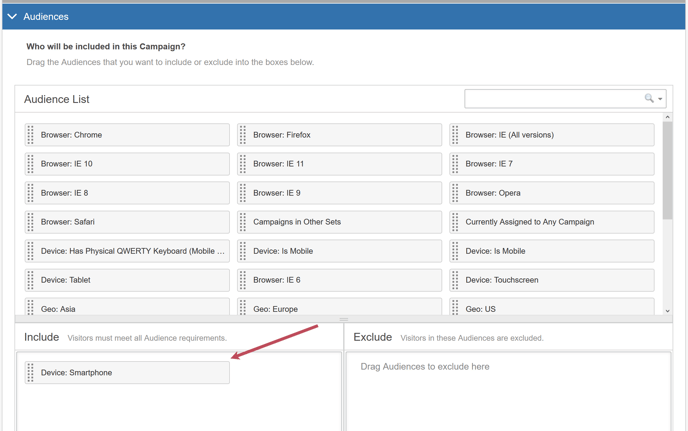The width and height of the screenshot is (688, 431).
Task: Grab the drag handle of Browser: Chrome
Action: click(30, 135)
